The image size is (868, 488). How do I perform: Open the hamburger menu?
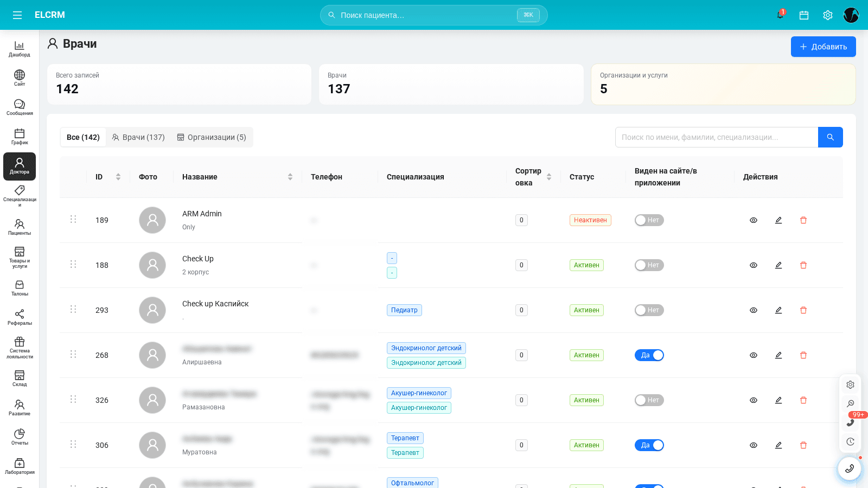click(17, 15)
